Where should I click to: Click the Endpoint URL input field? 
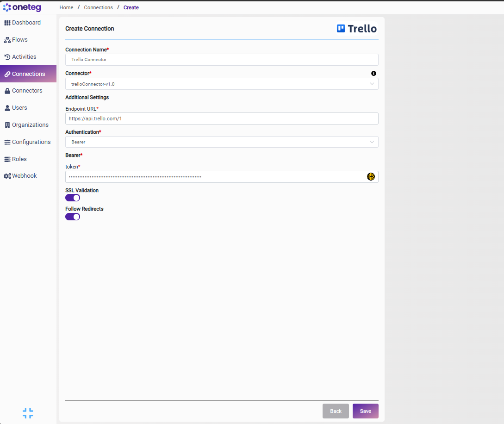(222, 118)
